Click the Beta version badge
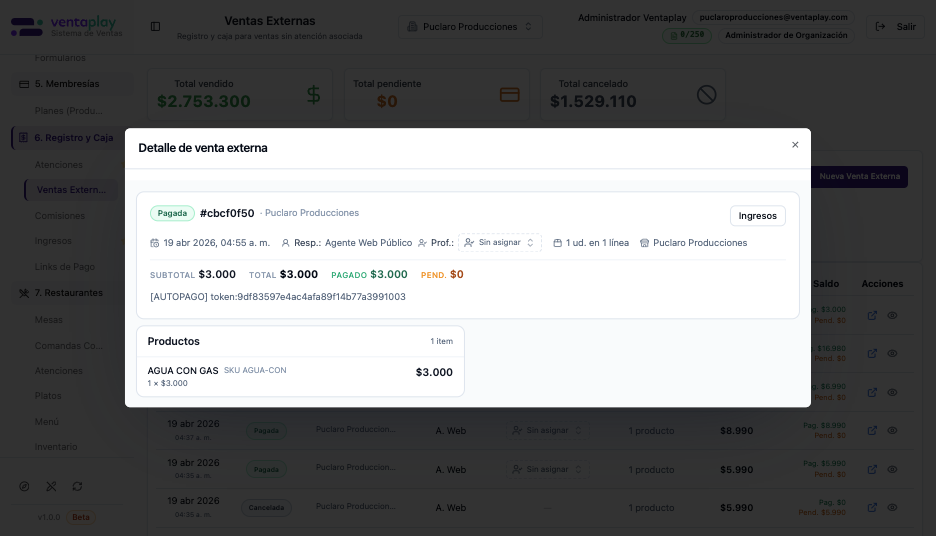 [x=81, y=517]
